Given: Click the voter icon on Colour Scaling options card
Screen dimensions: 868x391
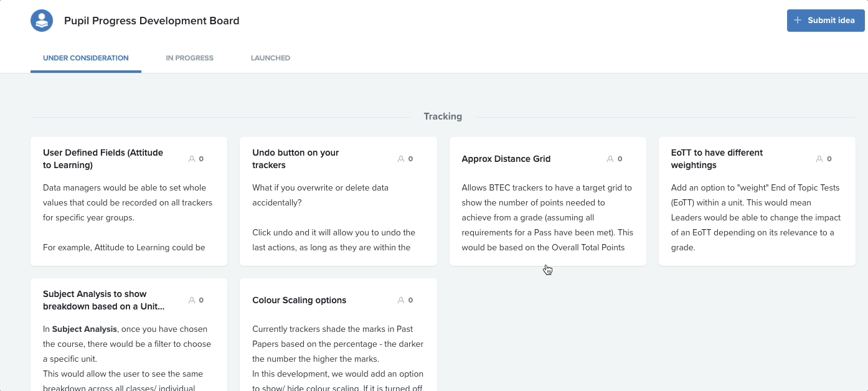Looking at the screenshot, I should coord(402,299).
